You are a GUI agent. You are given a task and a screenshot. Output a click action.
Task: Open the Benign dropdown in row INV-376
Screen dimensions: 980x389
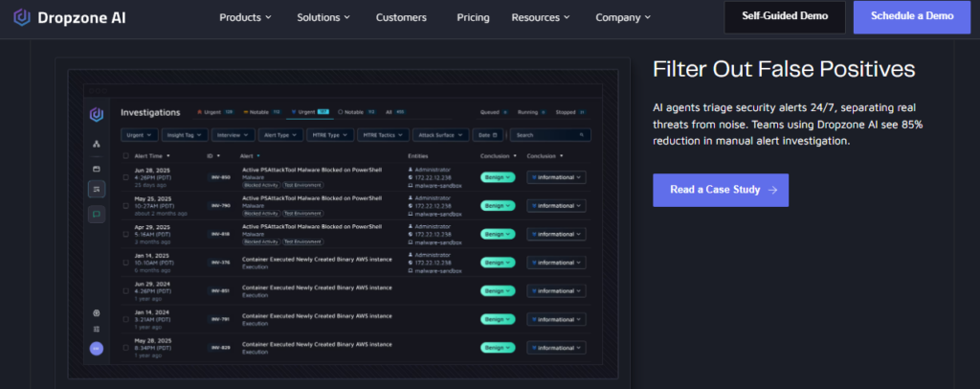[498, 263]
